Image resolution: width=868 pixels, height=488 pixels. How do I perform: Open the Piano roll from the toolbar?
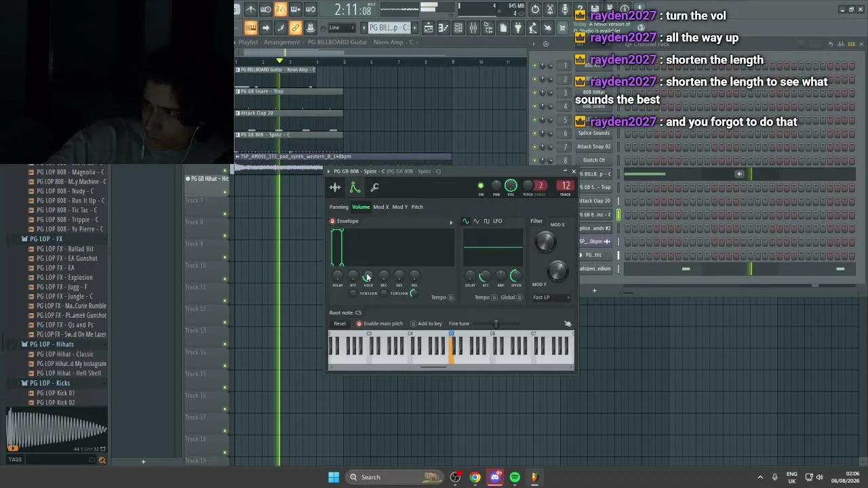[x=443, y=28]
